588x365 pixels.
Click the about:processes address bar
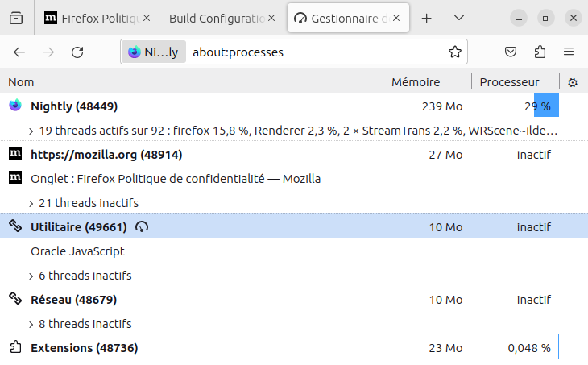tap(314, 52)
